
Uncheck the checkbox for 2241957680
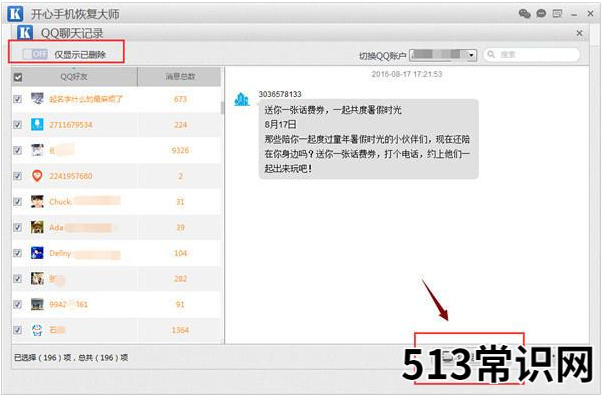18,176
